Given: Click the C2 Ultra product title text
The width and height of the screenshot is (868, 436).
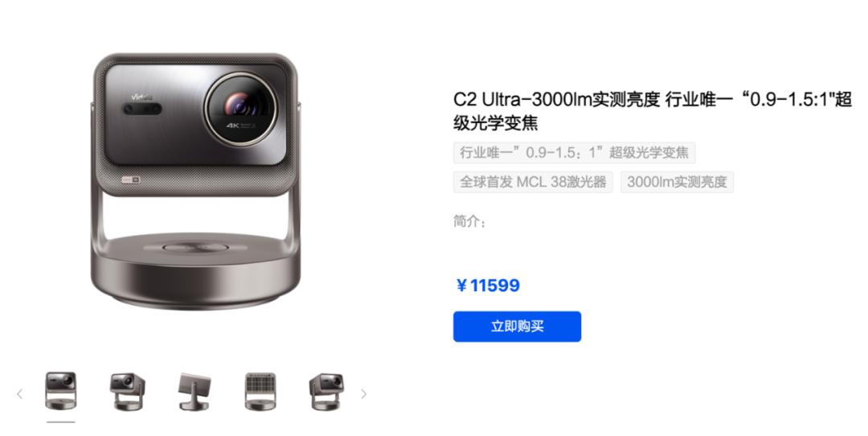Looking at the screenshot, I should 652,111.
